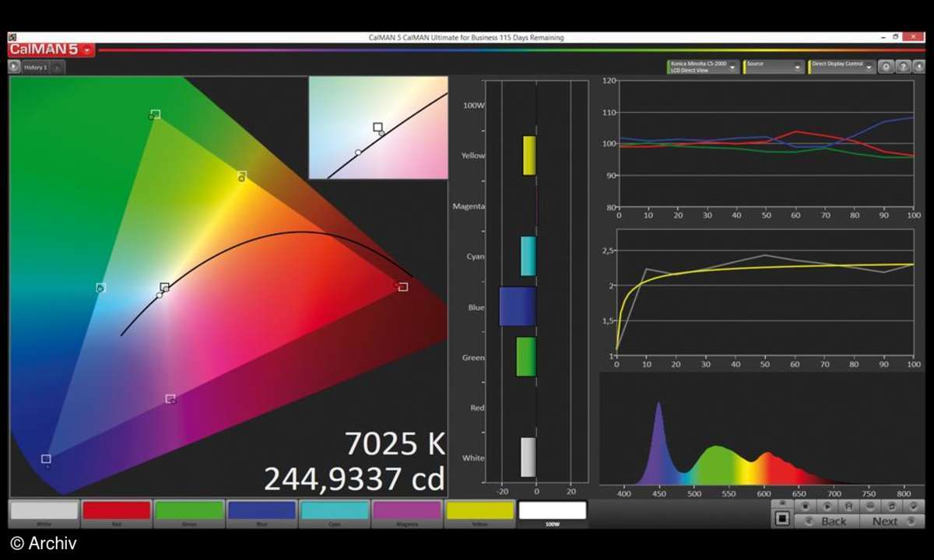The height and width of the screenshot is (560, 934).
Task: Click the 100W label in bar chart
Action: click(x=474, y=105)
